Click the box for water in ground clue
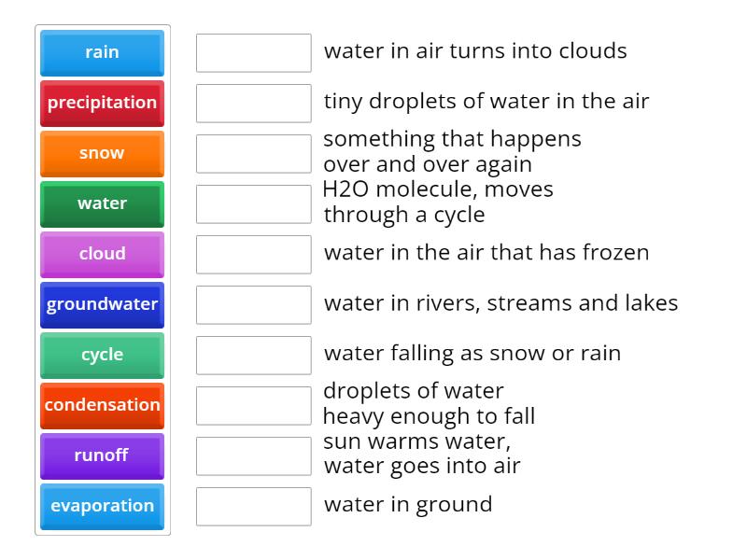 [253, 506]
